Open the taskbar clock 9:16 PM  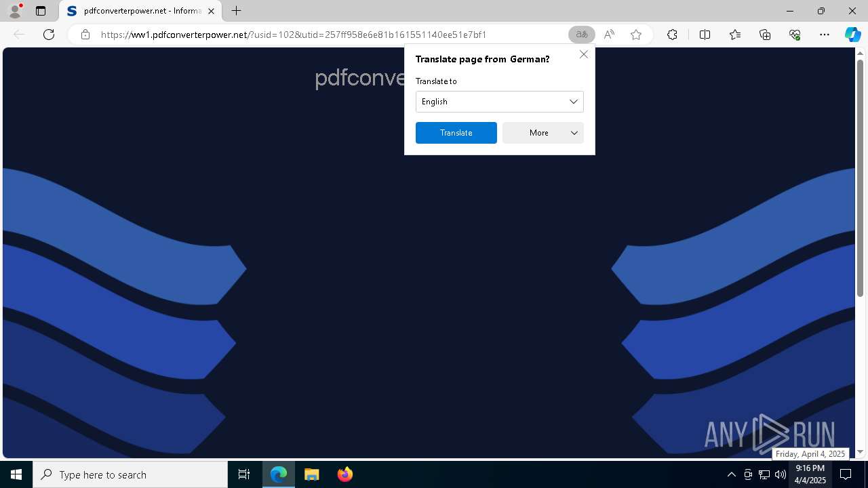coord(810,474)
